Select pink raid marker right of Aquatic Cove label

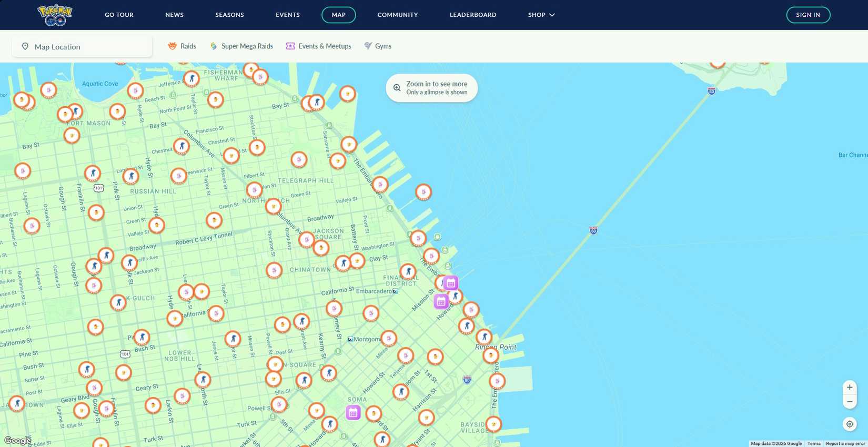(x=135, y=91)
